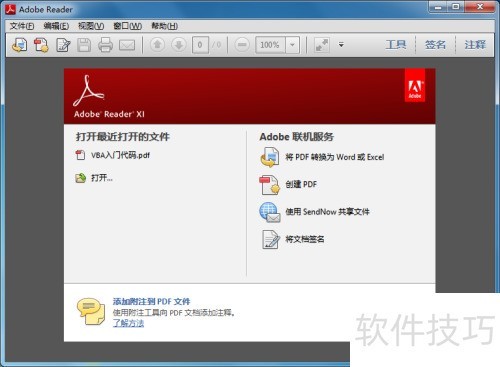Screen dimensions: 500x367
Task: Click the convert icon beside Word 或 Excel
Action: [x=270, y=157]
